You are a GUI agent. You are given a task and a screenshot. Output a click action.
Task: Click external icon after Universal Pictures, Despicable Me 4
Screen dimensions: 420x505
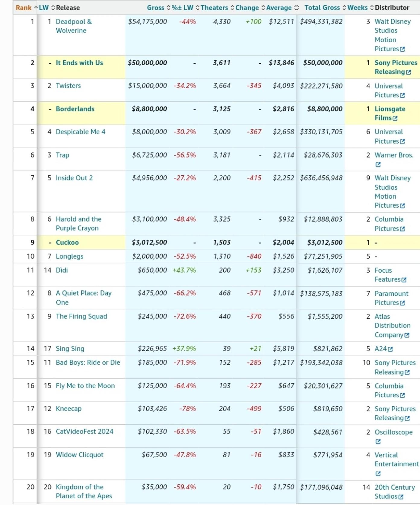click(x=402, y=142)
